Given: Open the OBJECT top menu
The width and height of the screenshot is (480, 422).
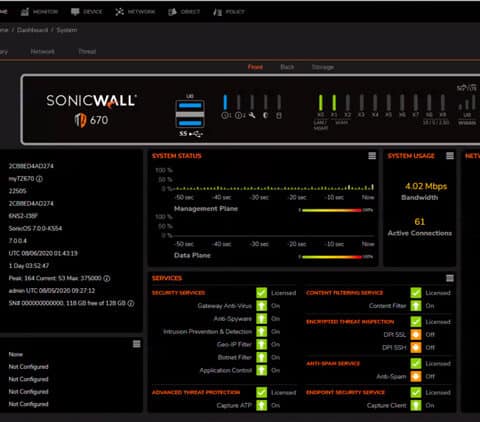Looking at the screenshot, I should pos(184,12).
